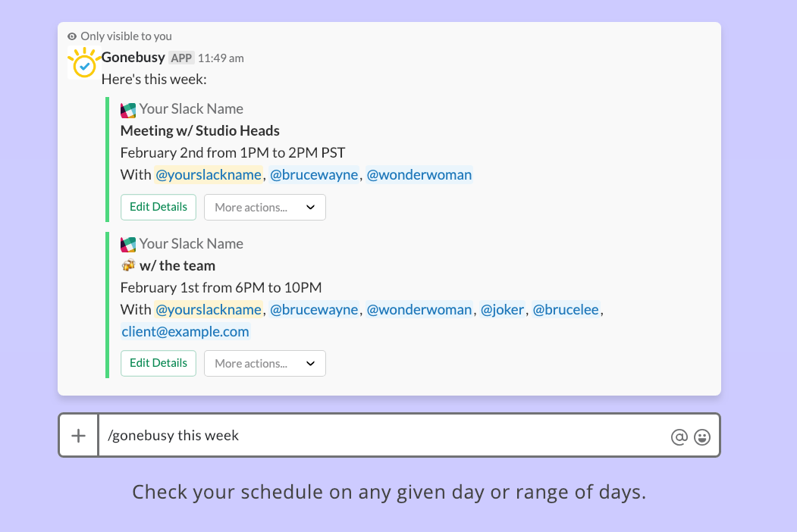Click the client@example.com email link

point(186,331)
